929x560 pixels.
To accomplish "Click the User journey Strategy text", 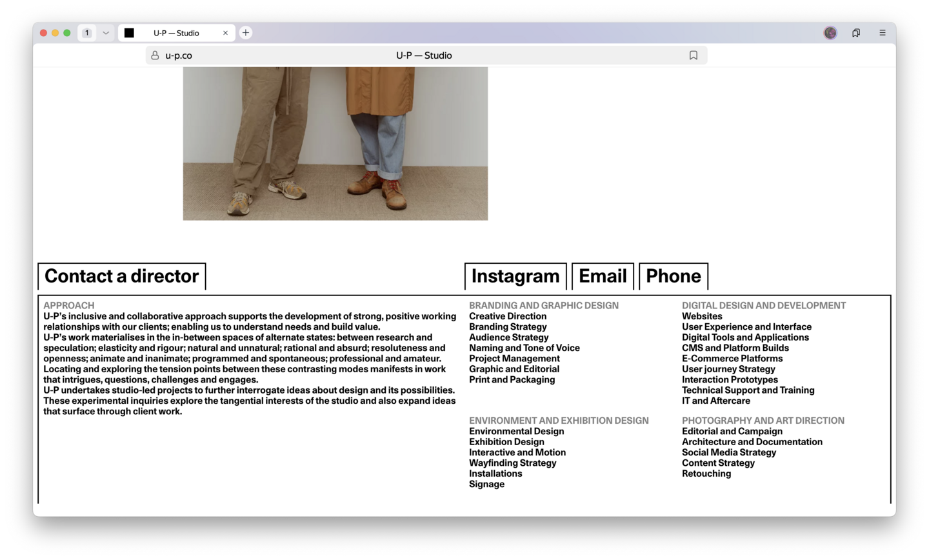I will coord(728,369).
